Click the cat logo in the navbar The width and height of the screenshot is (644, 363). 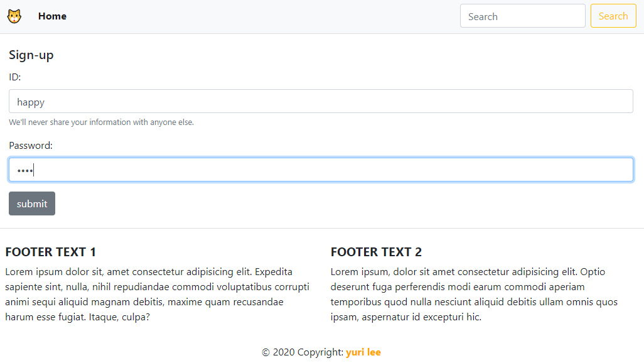[14, 16]
